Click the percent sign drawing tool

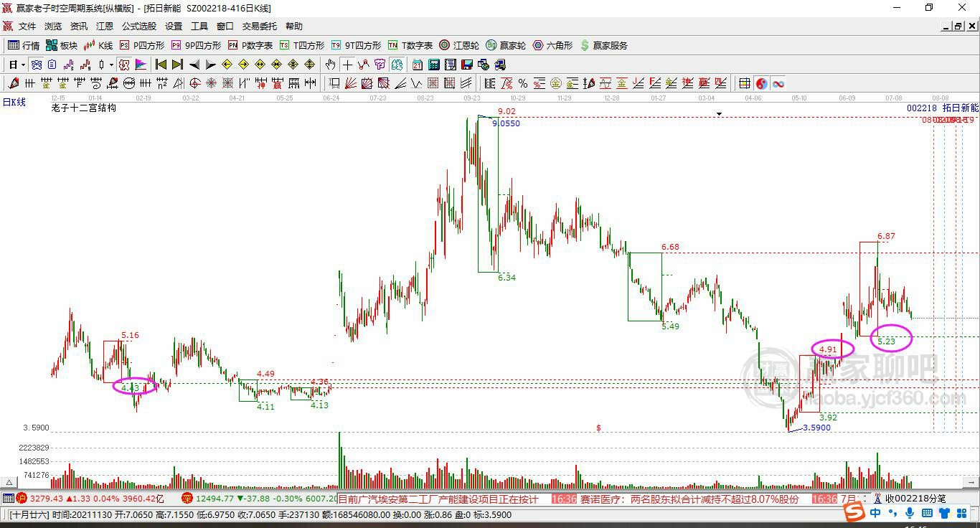click(x=523, y=83)
